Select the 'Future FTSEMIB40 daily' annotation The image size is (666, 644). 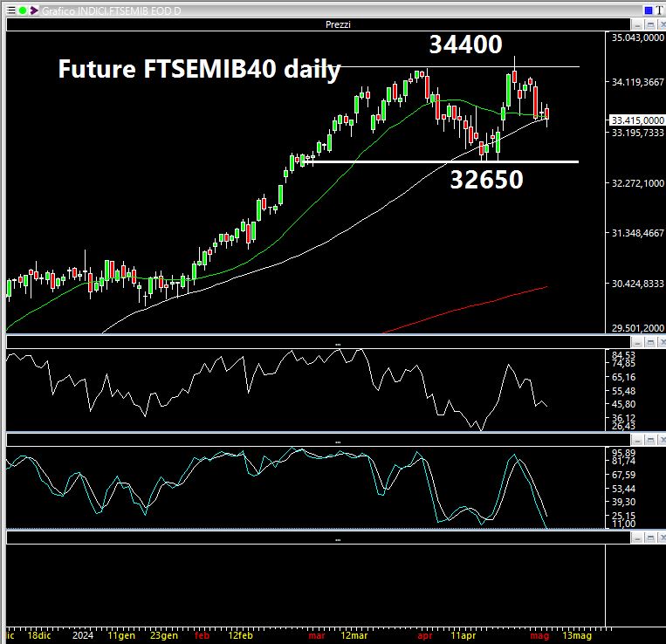click(200, 69)
